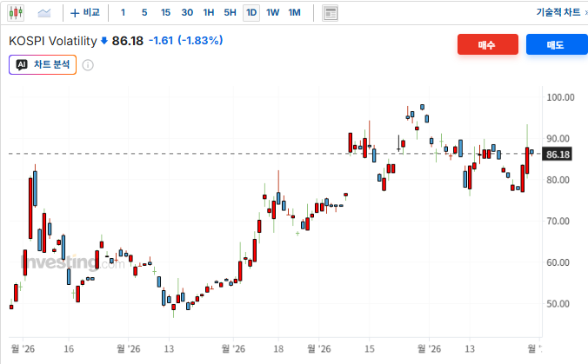Open the AI 차트 분석 button
588x364 pixels.
pyautogui.click(x=43, y=65)
